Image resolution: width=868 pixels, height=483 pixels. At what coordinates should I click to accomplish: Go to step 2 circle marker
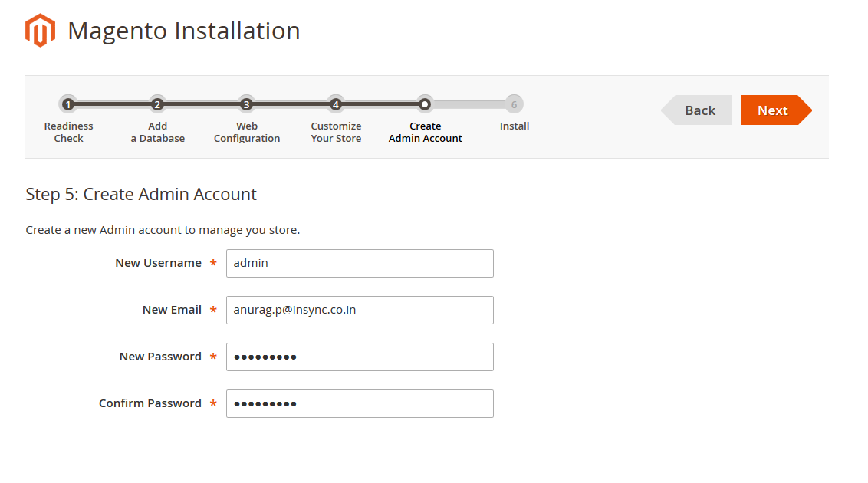(157, 104)
